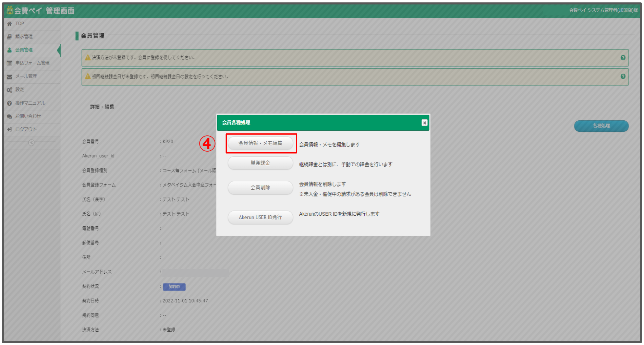The width and height of the screenshot is (644, 345).
Task: Click the 設定 gears icon
Action: point(10,90)
